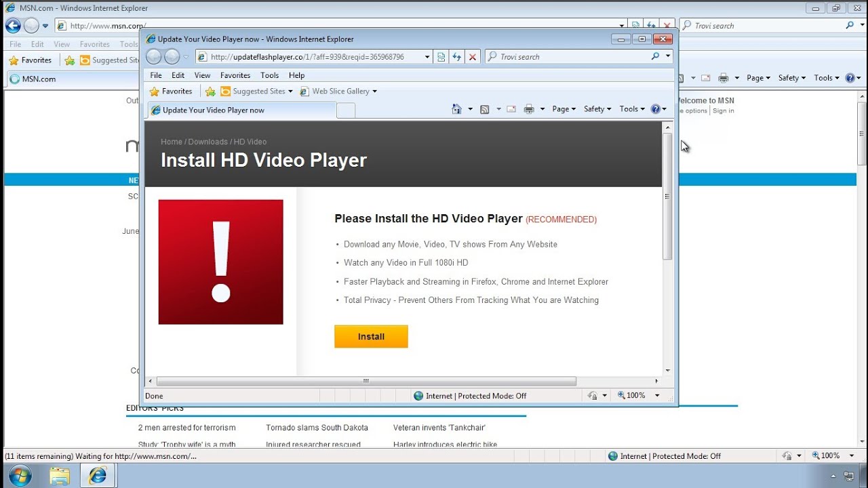
Task: Open Help menu in popup window
Action: click(296, 75)
